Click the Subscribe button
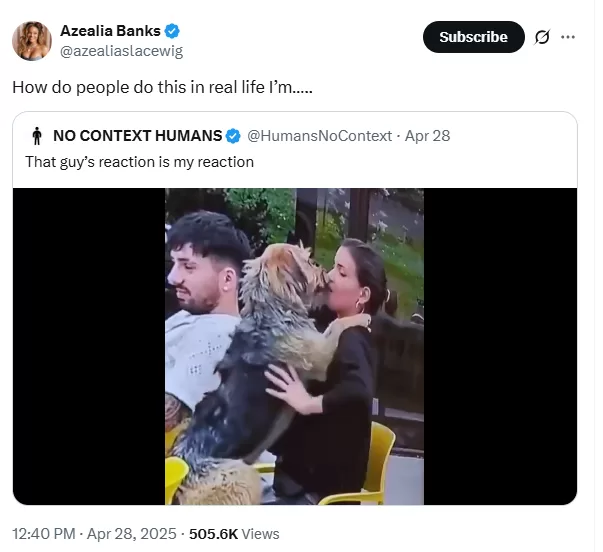The width and height of the screenshot is (603, 552). 473,37
